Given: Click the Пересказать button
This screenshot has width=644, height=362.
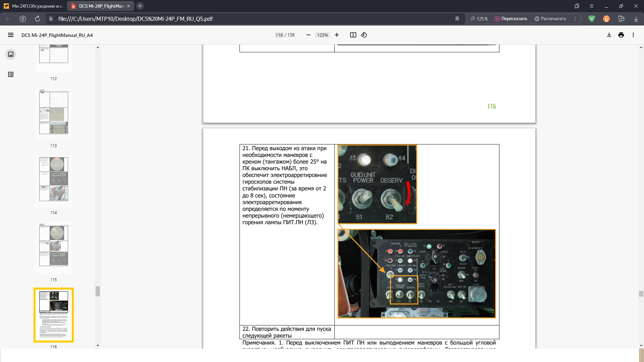Looking at the screenshot, I should click(x=511, y=19).
